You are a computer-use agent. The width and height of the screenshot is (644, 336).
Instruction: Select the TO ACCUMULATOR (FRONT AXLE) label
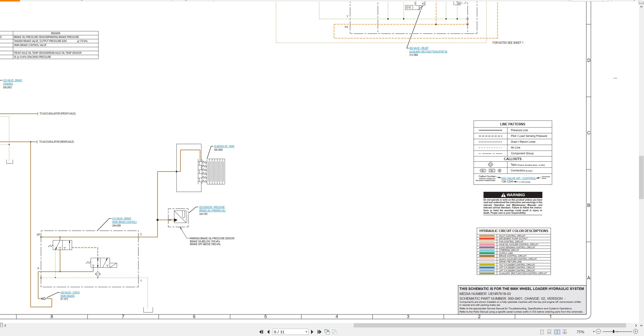tap(58, 114)
